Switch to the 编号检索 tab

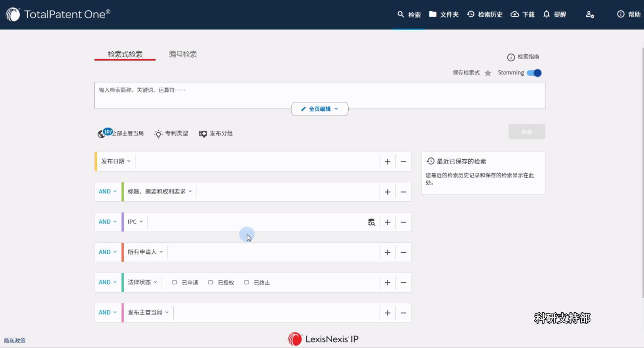click(183, 54)
